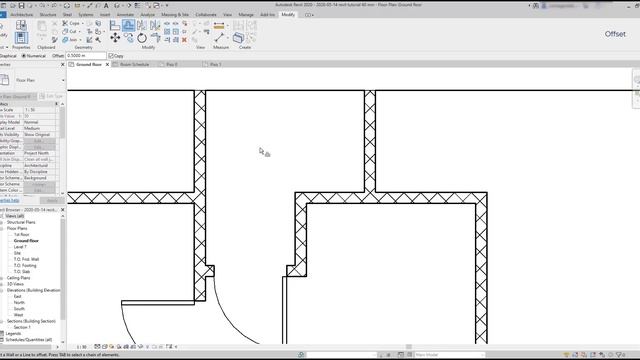This screenshot has width=640, height=360.
Task: Select the active Offset tool
Action: pos(128,25)
